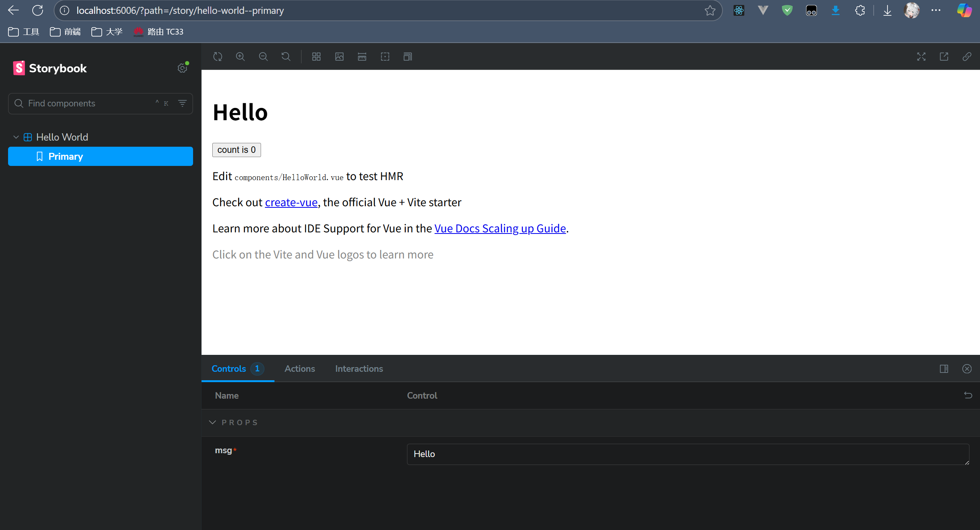Screen dimensions: 980x530
Task: Zoom in the story preview
Action: [240, 57]
